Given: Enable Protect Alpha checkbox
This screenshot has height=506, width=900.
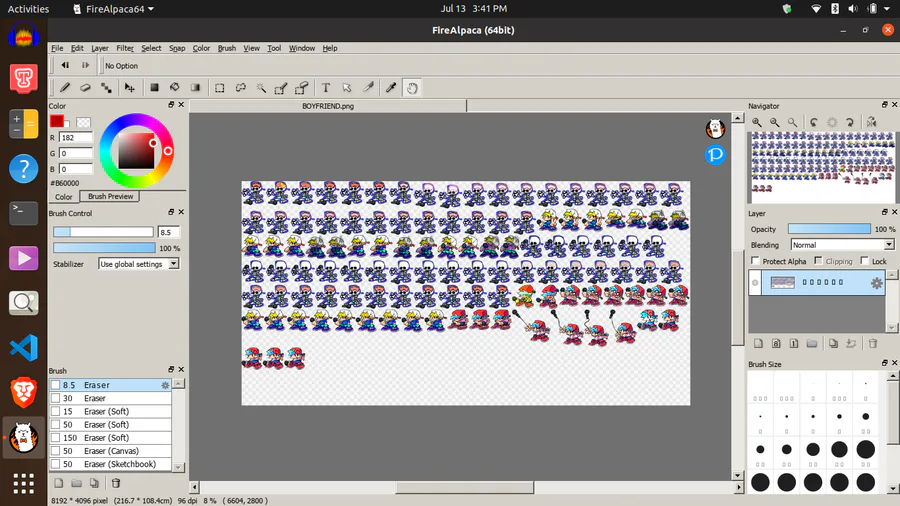Looking at the screenshot, I should [x=756, y=261].
